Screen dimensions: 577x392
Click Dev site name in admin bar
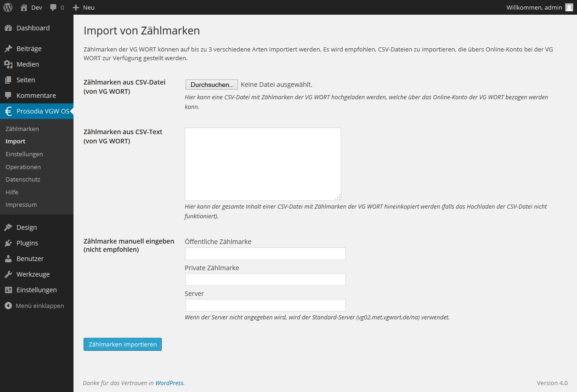(x=37, y=7)
